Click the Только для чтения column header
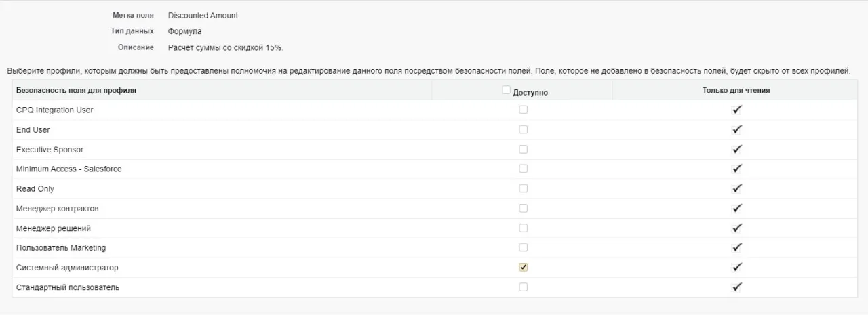 pyautogui.click(x=736, y=90)
